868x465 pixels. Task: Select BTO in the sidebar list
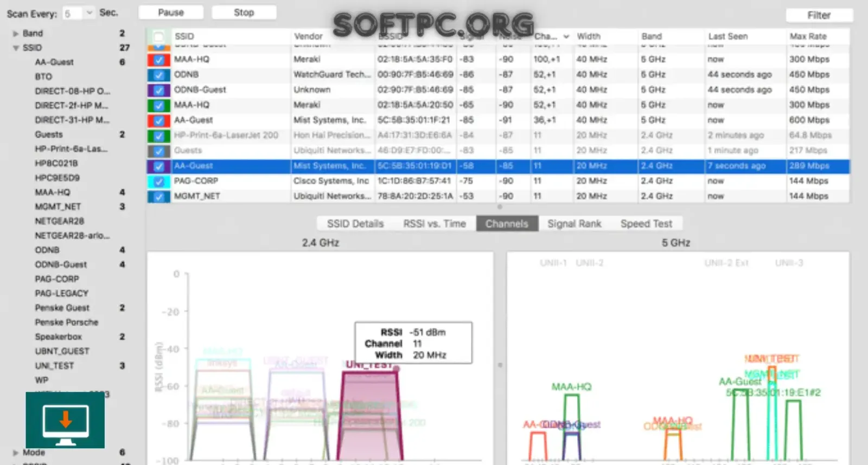[x=43, y=77]
